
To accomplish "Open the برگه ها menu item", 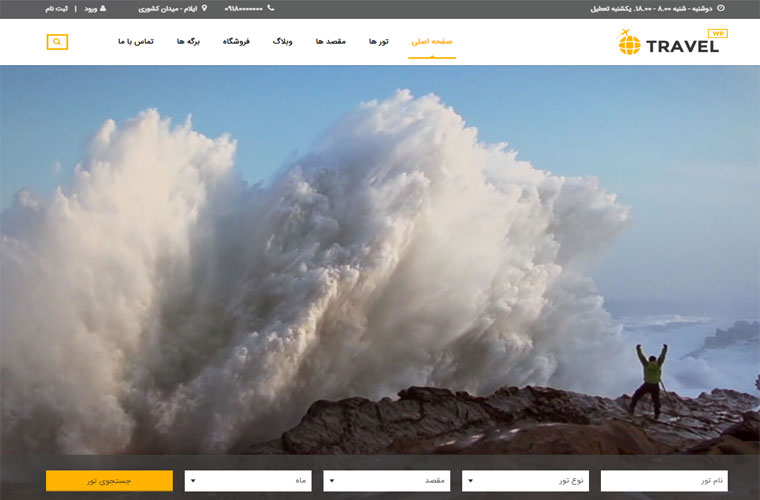I will [x=188, y=42].
